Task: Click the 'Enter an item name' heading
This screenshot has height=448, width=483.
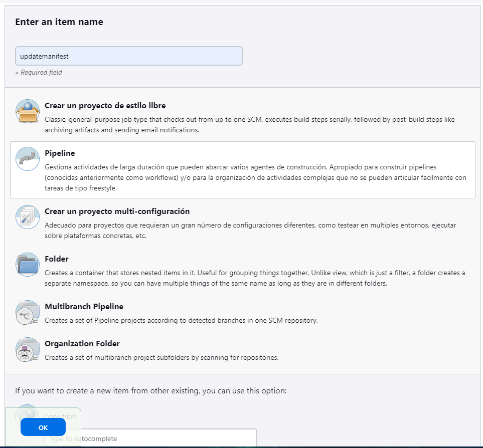Action: coord(59,22)
